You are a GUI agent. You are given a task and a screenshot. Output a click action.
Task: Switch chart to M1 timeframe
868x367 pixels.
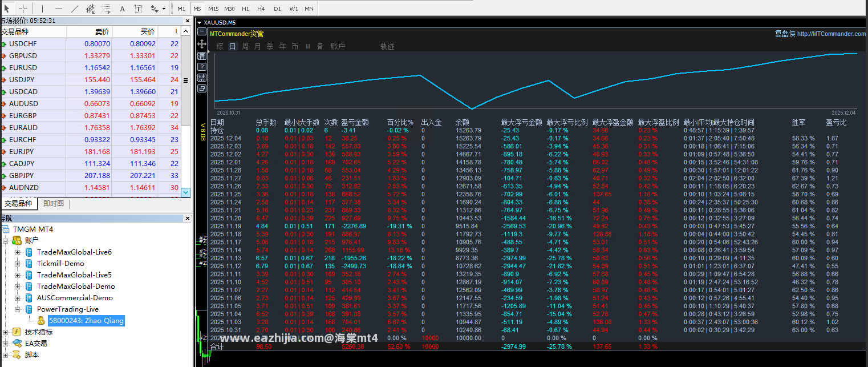181,9
